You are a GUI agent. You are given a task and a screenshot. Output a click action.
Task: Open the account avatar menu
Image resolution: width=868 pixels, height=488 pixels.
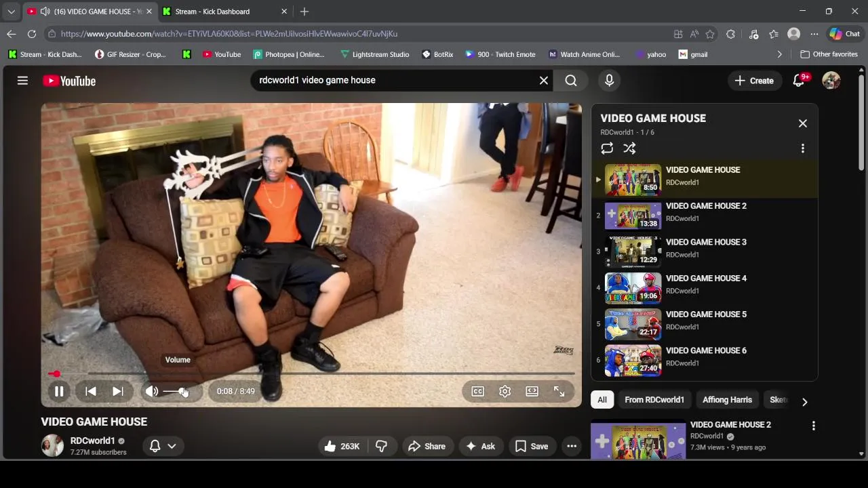[831, 81]
